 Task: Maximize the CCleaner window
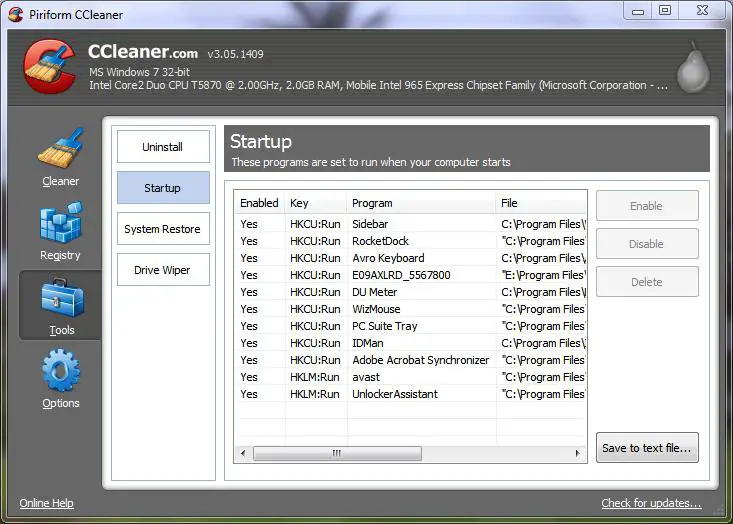(665, 10)
